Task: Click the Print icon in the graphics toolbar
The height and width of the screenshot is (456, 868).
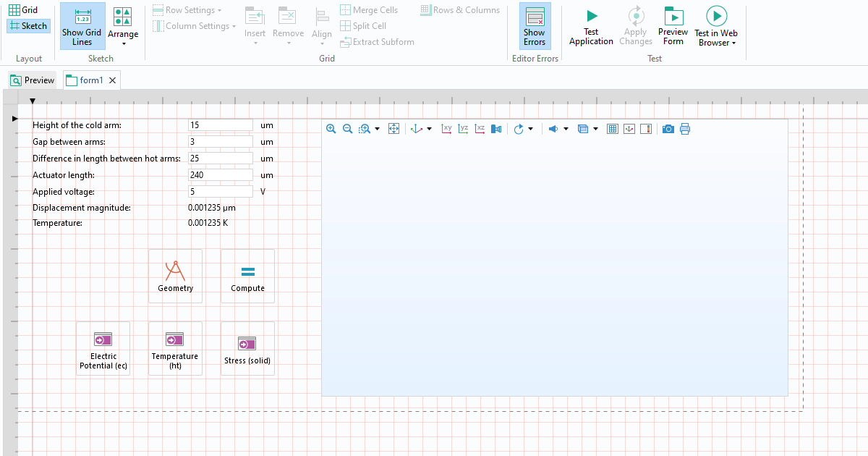Action: pyautogui.click(x=685, y=128)
